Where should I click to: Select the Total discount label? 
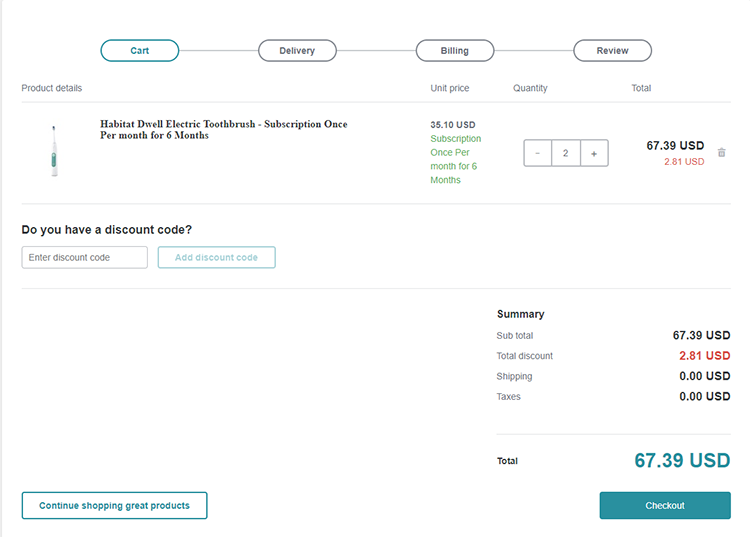(524, 356)
